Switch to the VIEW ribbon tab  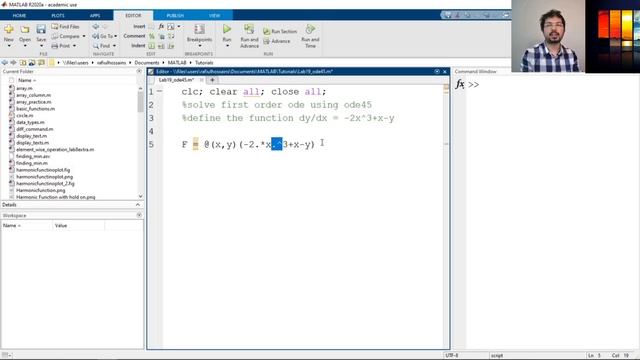215,16
